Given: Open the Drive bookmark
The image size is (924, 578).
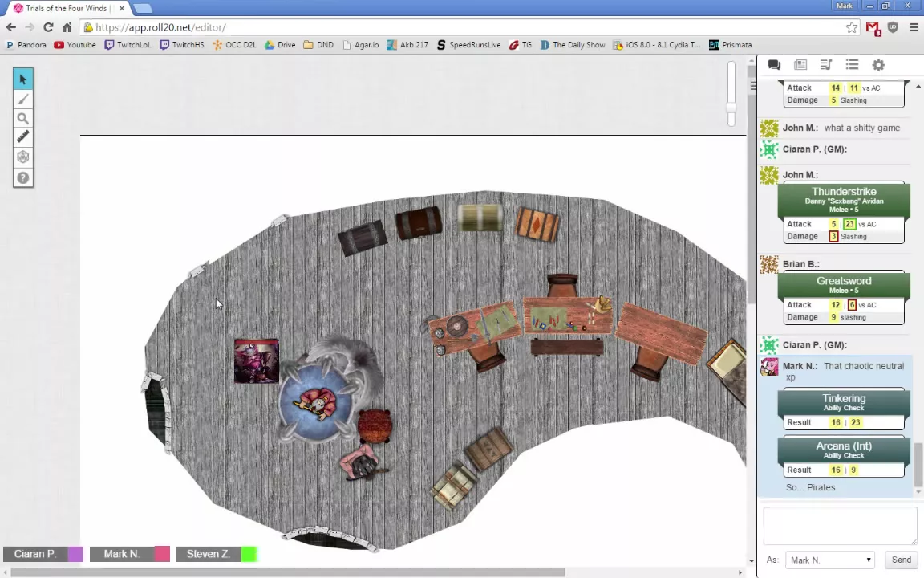Looking at the screenshot, I should (280, 45).
